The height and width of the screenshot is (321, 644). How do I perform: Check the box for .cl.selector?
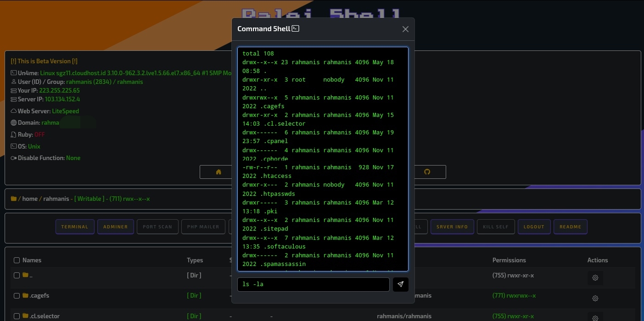tap(17, 316)
